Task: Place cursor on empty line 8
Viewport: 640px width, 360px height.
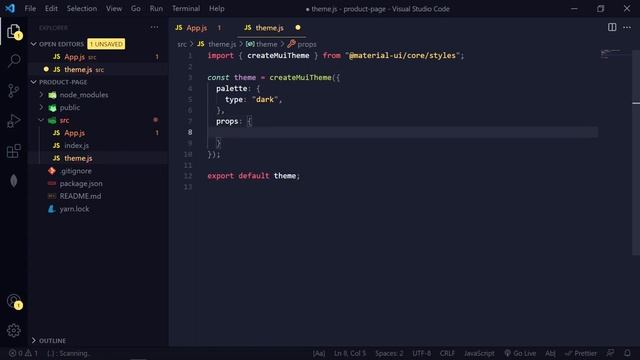Action: point(402,132)
